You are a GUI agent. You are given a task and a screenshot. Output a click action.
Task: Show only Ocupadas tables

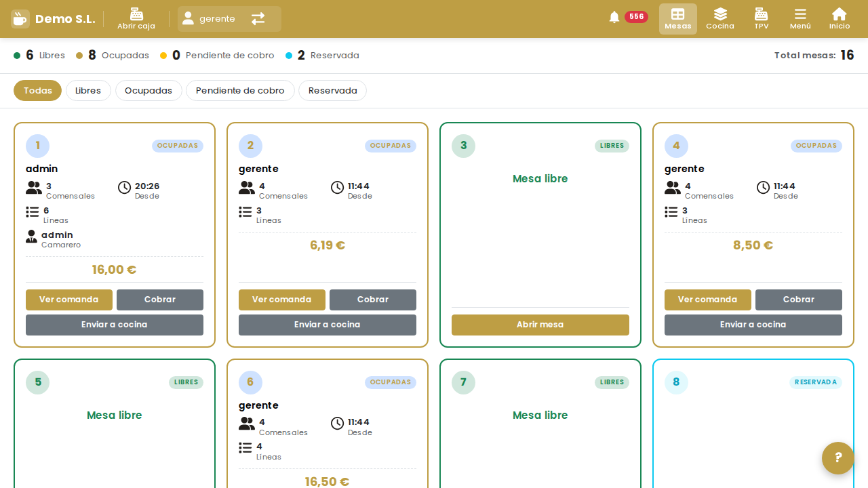[x=149, y=91]
